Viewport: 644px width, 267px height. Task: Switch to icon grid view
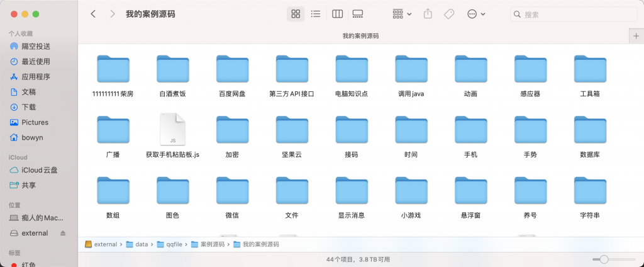point(296,14)
